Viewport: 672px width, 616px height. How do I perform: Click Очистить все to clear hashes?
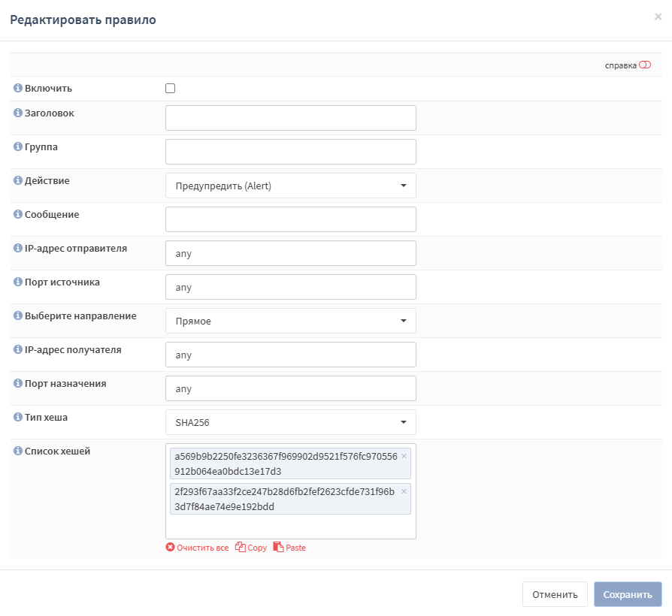pyautogui.click(x=197, y=548)
